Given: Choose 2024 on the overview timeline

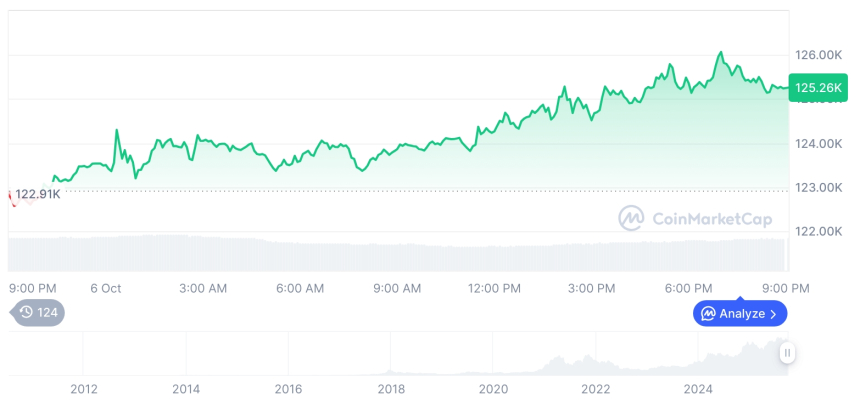Looking at the screenshot, I should pyautogui.click(x=698, y=389).
